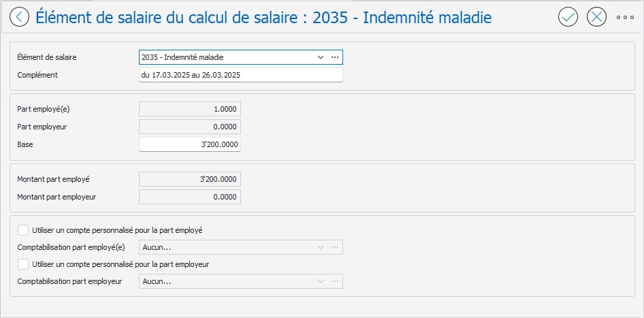Select the Part employeur value field
The image size is (644, 318).
click(190, 127)
